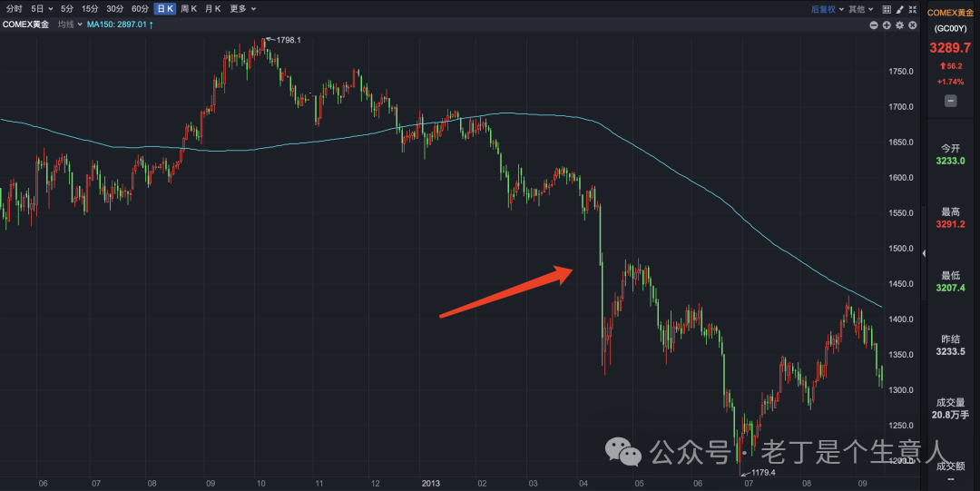Remove indicator with the X circle icon
Screen dimensions: 980x491
pyautogui.click(x=913, y=25)
